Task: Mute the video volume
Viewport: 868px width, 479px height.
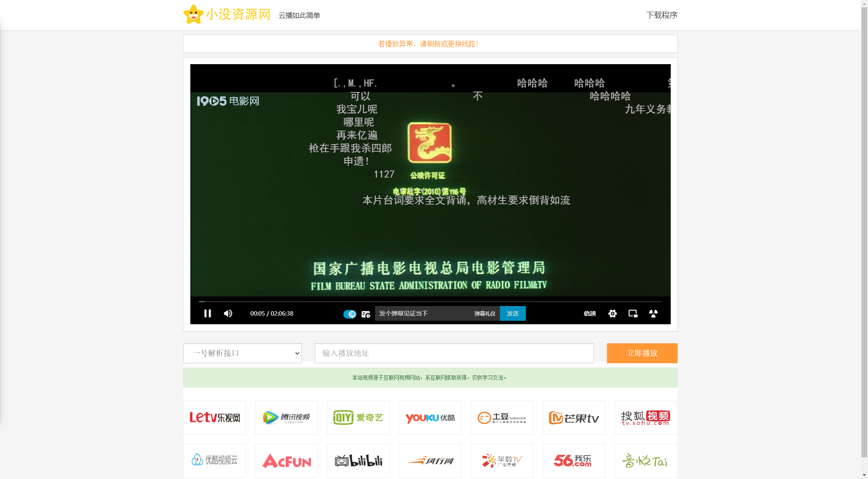Action: point(228,313)
